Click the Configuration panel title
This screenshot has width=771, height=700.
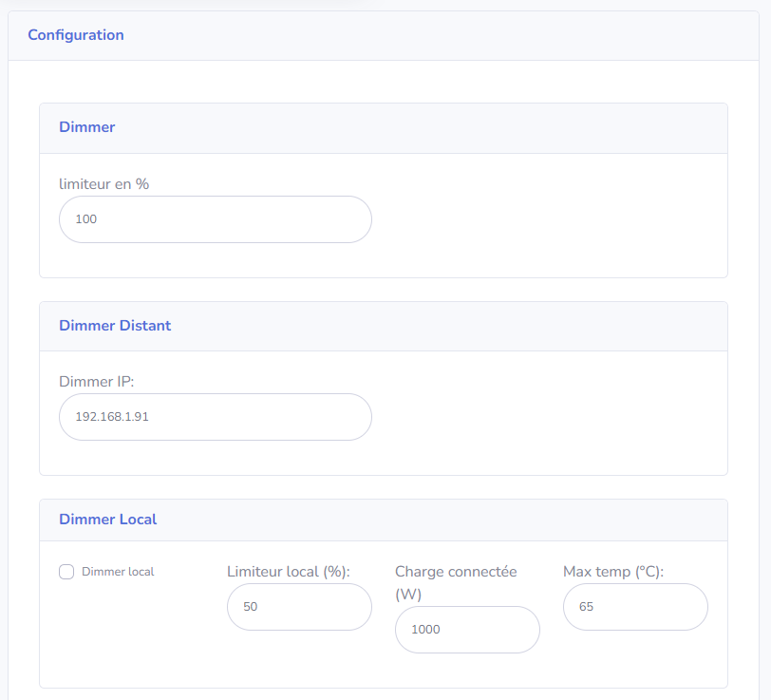coord(76,35)
